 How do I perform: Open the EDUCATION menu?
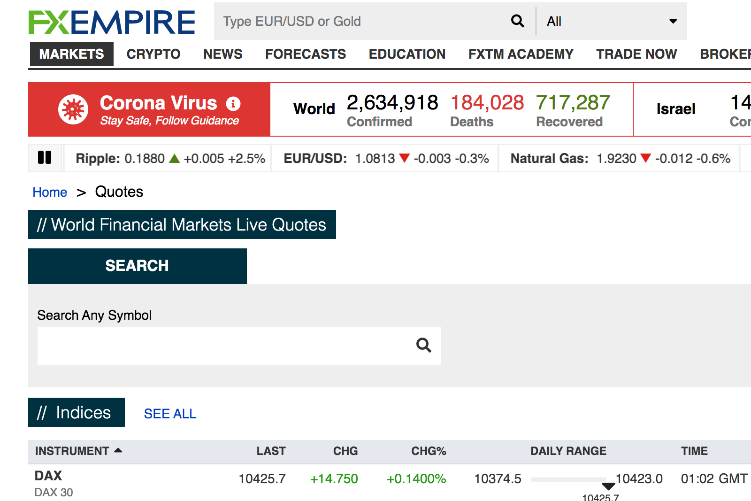(407, 54)
